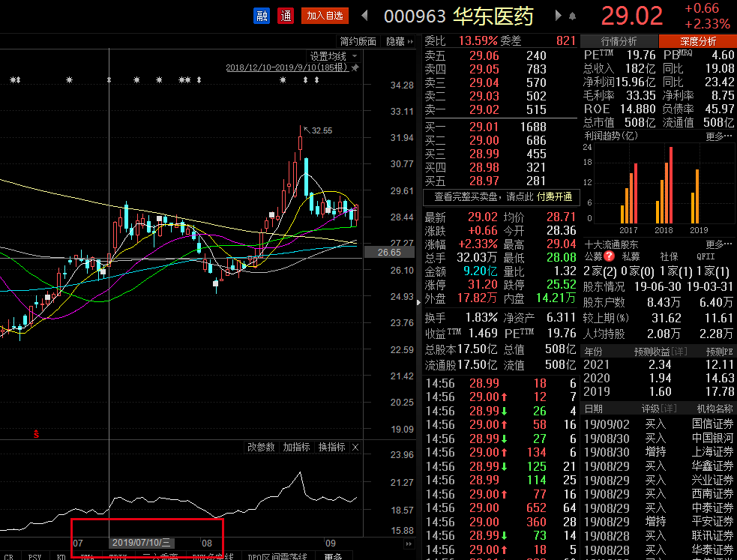
Task: Select the 社保 shareholder category
Action: pyautogui.click(x=670, y=256)
